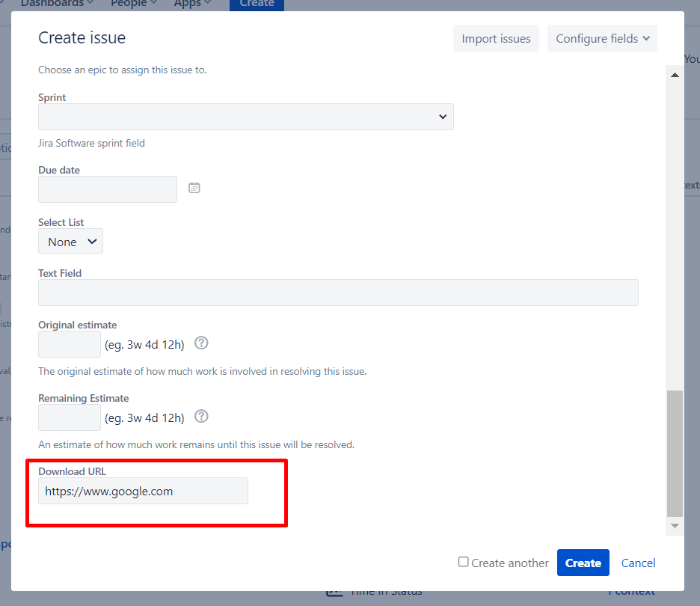Click the 'Original estimate' label

click(x=78, y=325)
